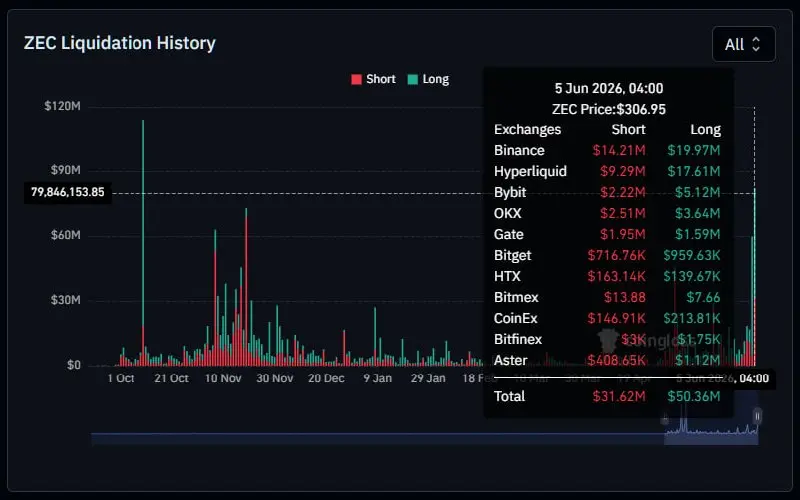Click the 21 Oct x-axis label
The height and width of the screenshot is (500, 800).
coord(171,379)
